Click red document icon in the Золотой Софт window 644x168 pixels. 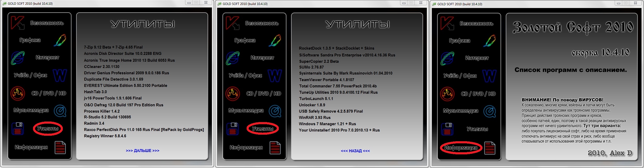(490, 148)
